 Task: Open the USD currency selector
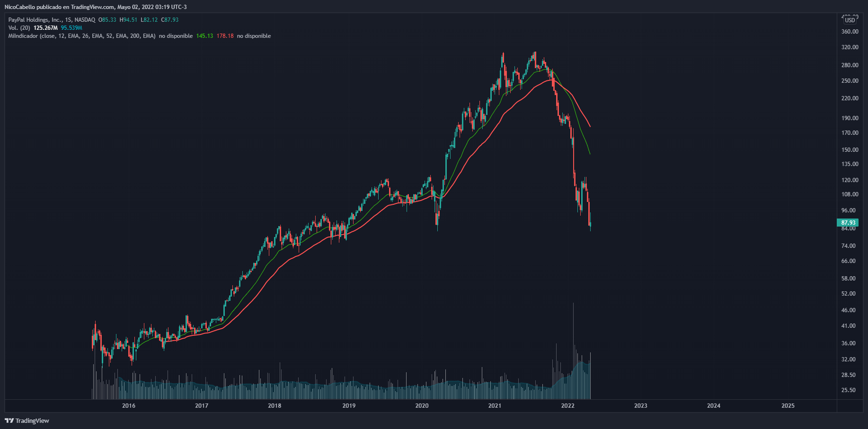click(850, 20)
